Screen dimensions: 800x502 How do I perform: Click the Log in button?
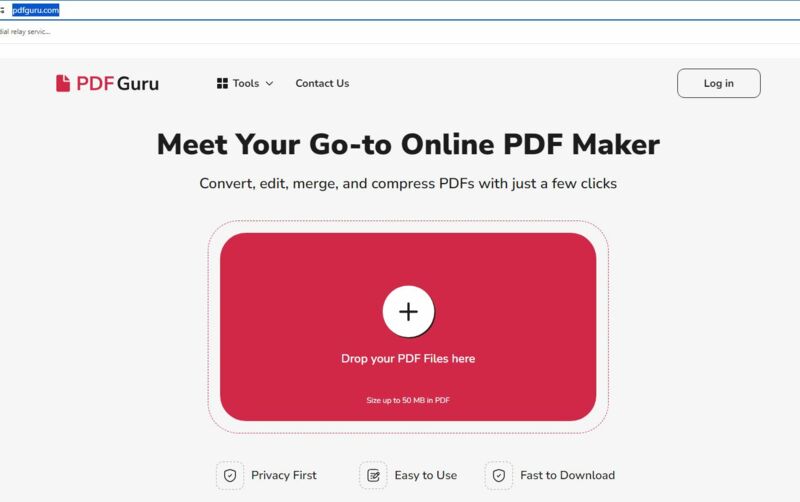pos(718,83)
